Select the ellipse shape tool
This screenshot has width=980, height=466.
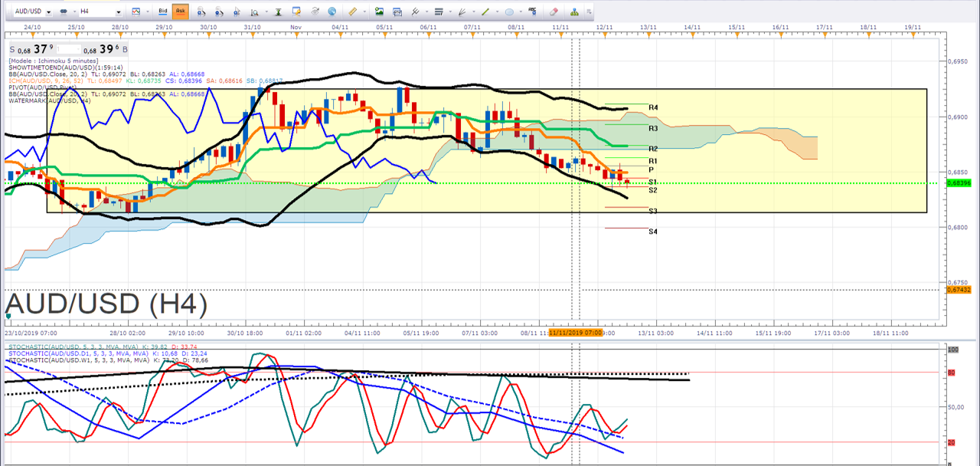coord(509,11)
